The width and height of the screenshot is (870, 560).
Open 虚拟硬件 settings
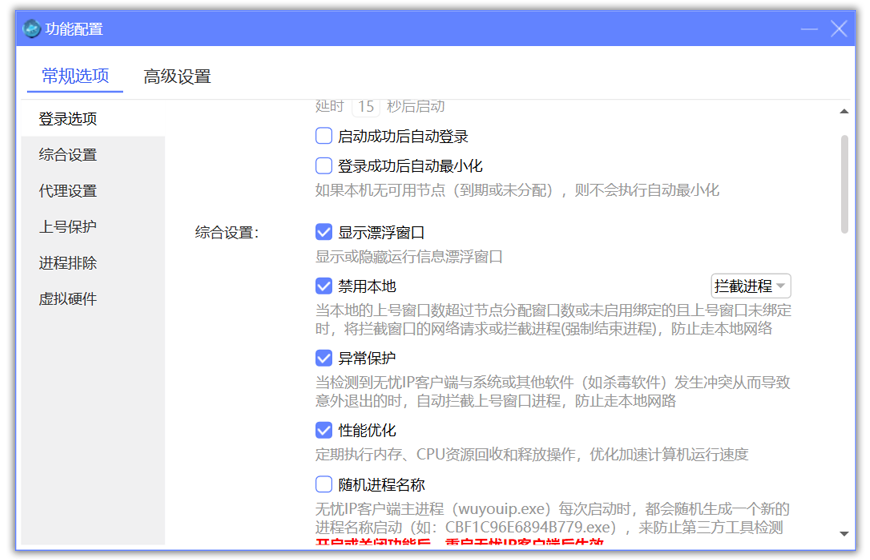coord(68,299)
